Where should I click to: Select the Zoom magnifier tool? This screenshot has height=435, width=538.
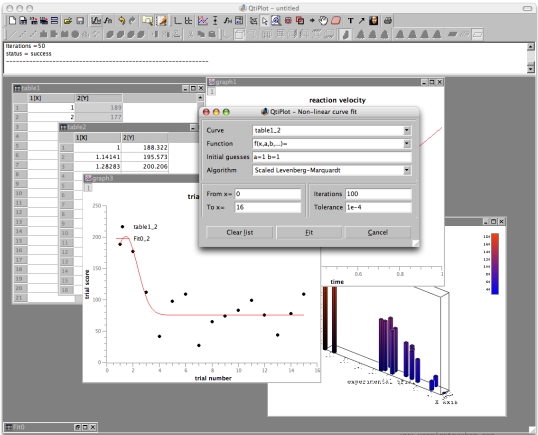[276, 21]
